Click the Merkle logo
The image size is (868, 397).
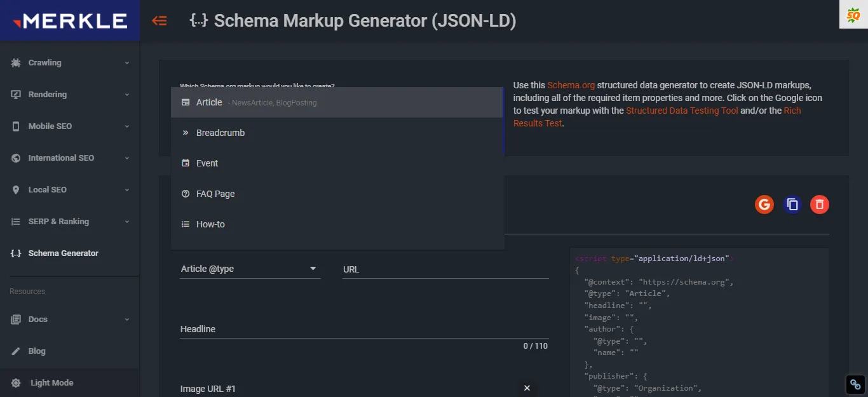[x=69, y=20]
